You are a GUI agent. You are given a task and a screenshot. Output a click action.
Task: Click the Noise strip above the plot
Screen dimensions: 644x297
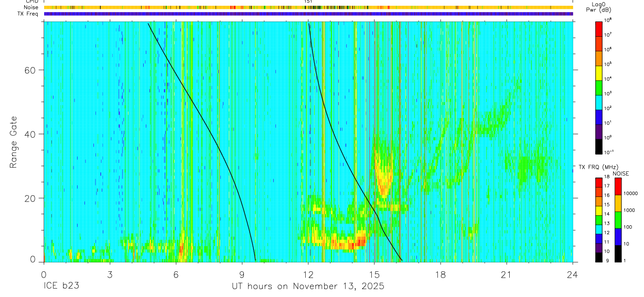[x=308, y=7]
